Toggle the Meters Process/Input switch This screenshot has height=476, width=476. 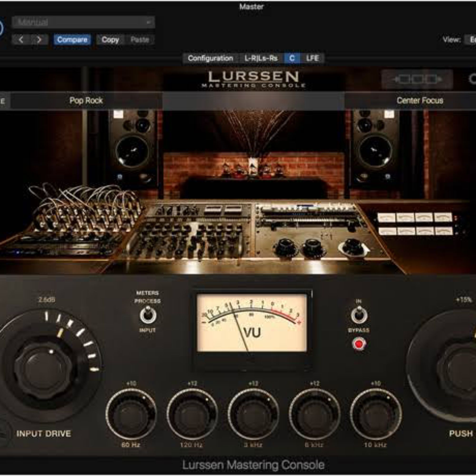[x=148, y=315]
